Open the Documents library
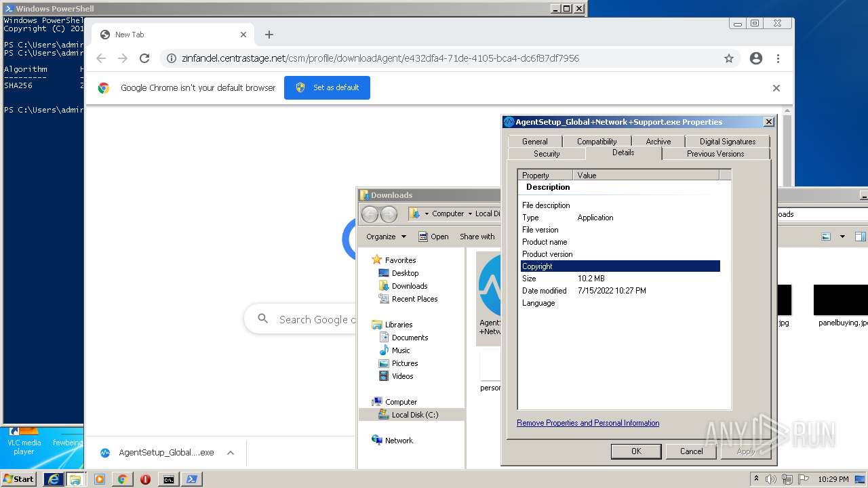Viewport: 868px width, 488px height. coord(410,338)
